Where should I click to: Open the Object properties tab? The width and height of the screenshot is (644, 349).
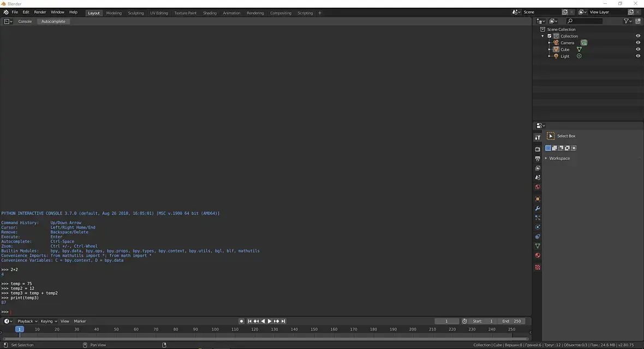click(x=538, y=198)
